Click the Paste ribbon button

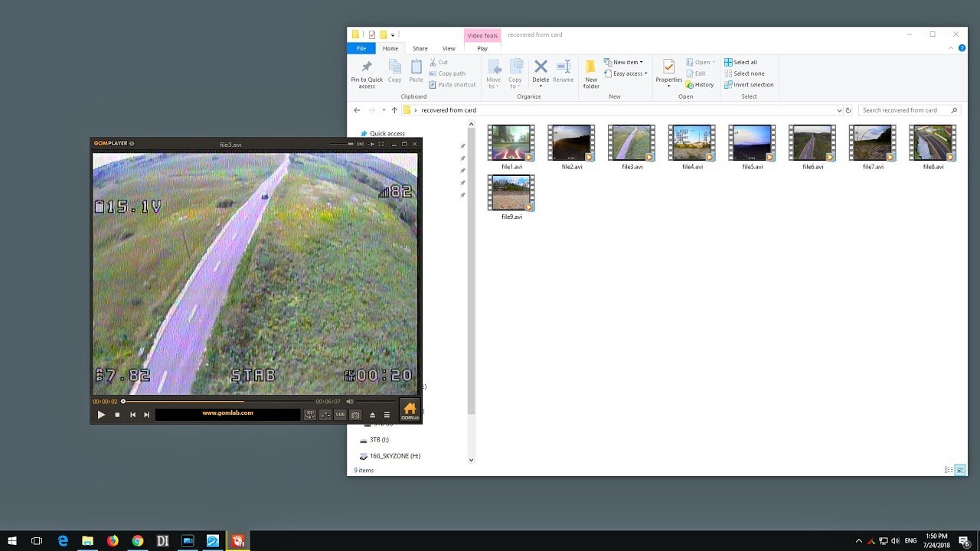pos(416,71)
